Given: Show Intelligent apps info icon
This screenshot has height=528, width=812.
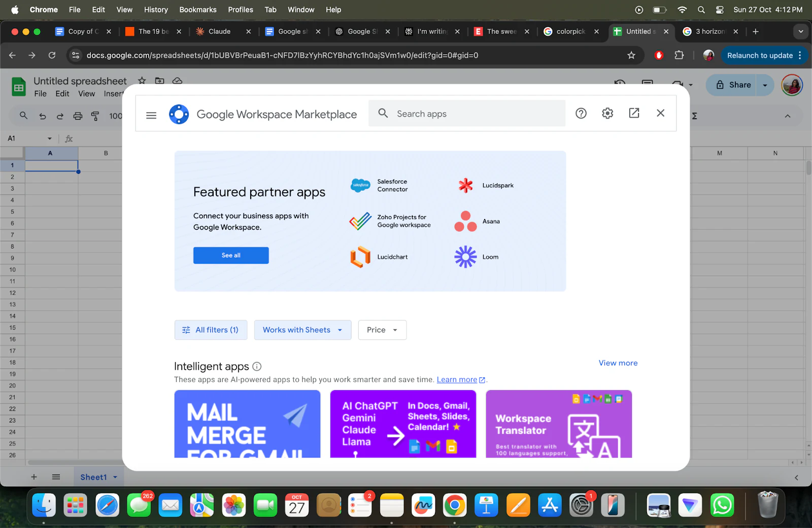Looking at the screenshot, I should coord(257,366).
